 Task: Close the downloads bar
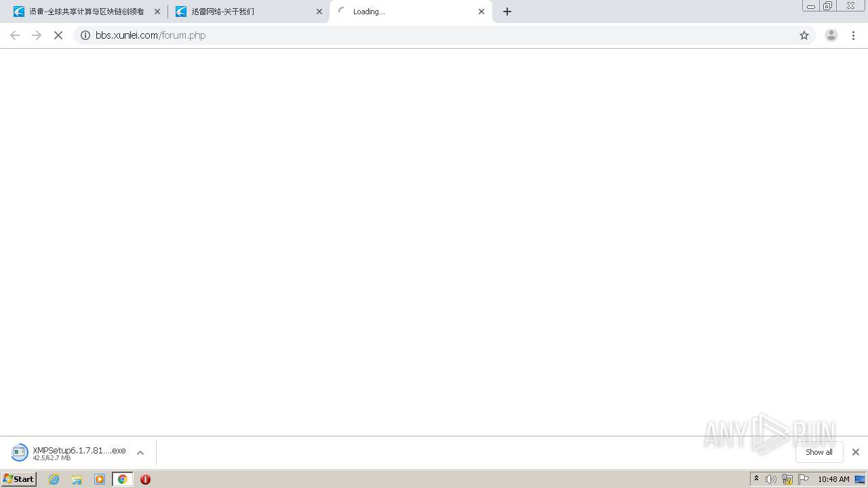pos(856,452)
